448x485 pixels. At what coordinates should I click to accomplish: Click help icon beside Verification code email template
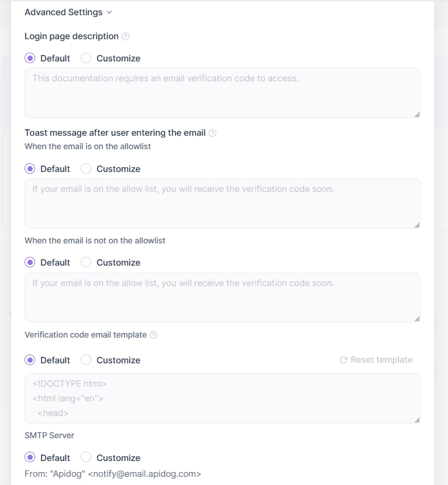coord(153,335)
